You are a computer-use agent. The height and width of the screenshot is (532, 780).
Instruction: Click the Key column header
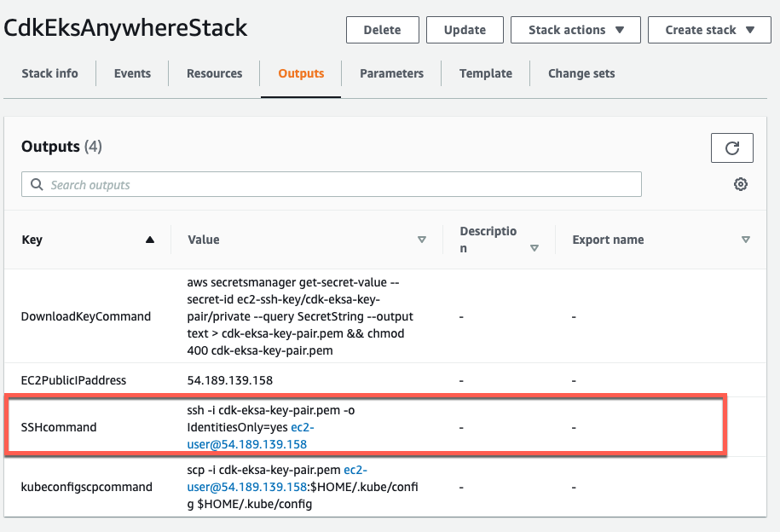[32, 240]
